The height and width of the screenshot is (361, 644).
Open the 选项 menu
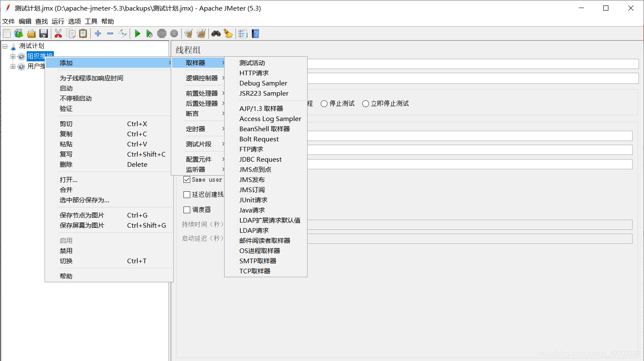coord(75,21)
